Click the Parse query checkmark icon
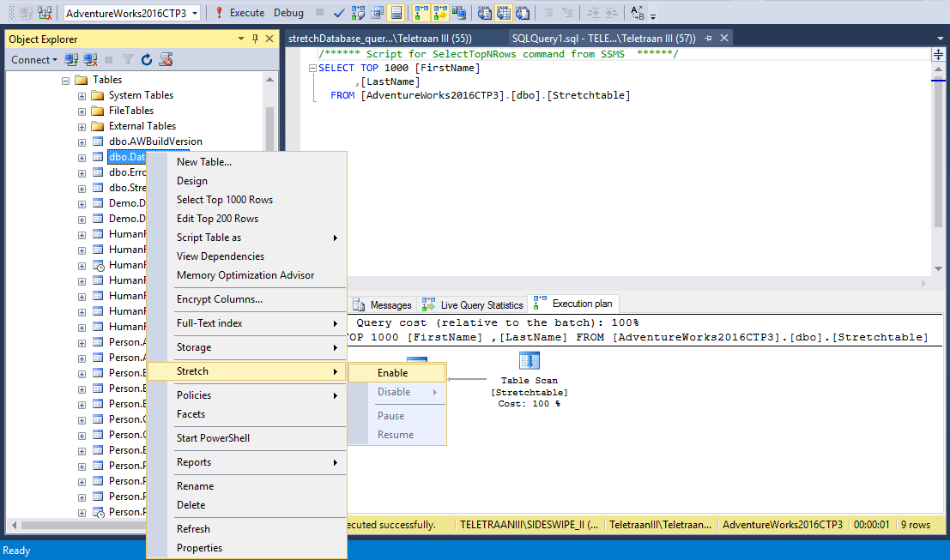Screen dimensions: 950x560 click(x=339, y=13)
